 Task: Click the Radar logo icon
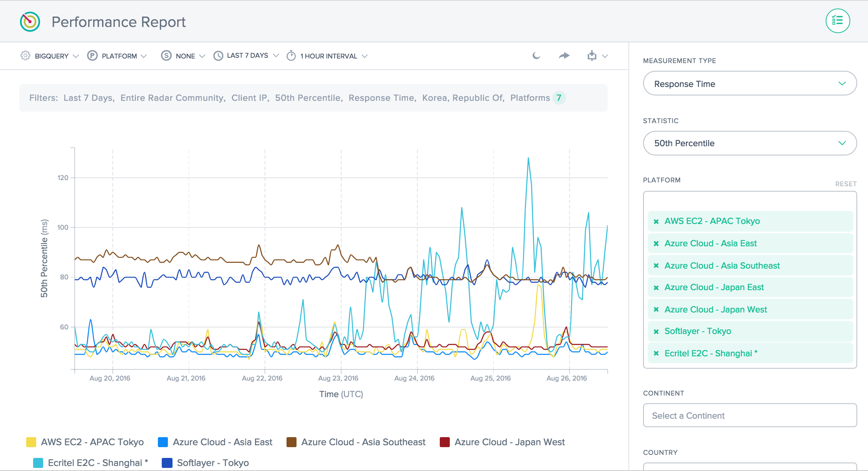(x=30, y=22)
